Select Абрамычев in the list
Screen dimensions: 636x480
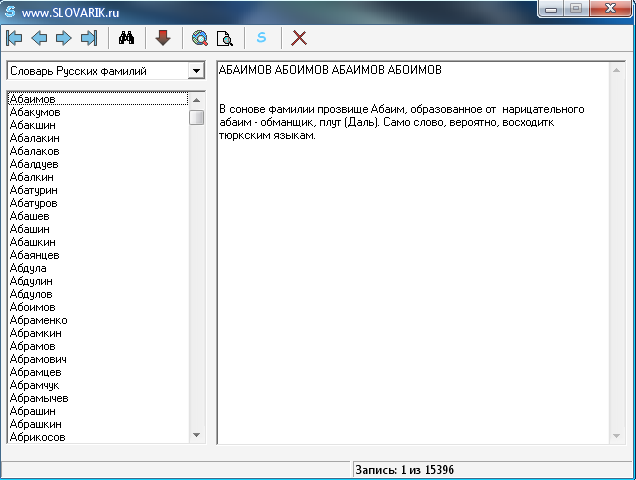[98, 398]
